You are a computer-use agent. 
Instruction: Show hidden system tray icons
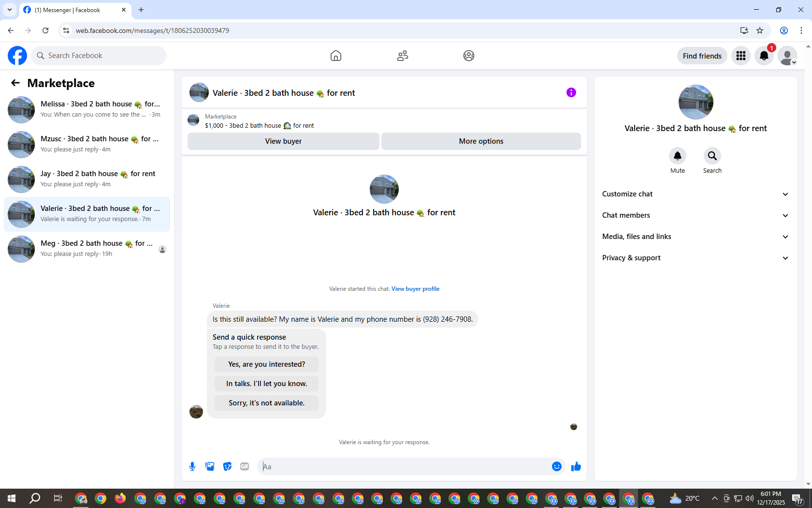[714, 498]
